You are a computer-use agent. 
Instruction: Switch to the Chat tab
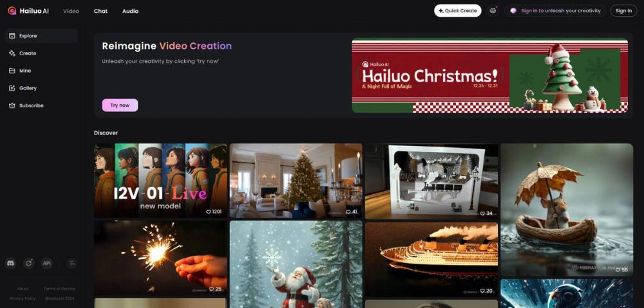pos(100,11)
